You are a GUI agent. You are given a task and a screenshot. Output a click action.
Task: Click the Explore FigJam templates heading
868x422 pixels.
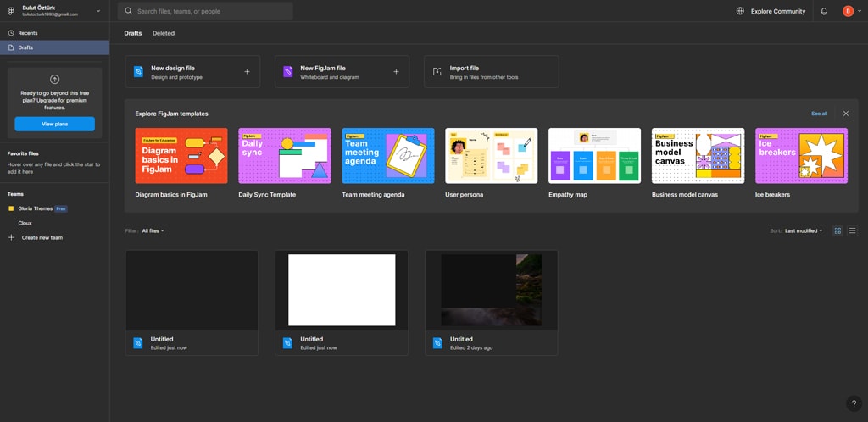[171, 114]
